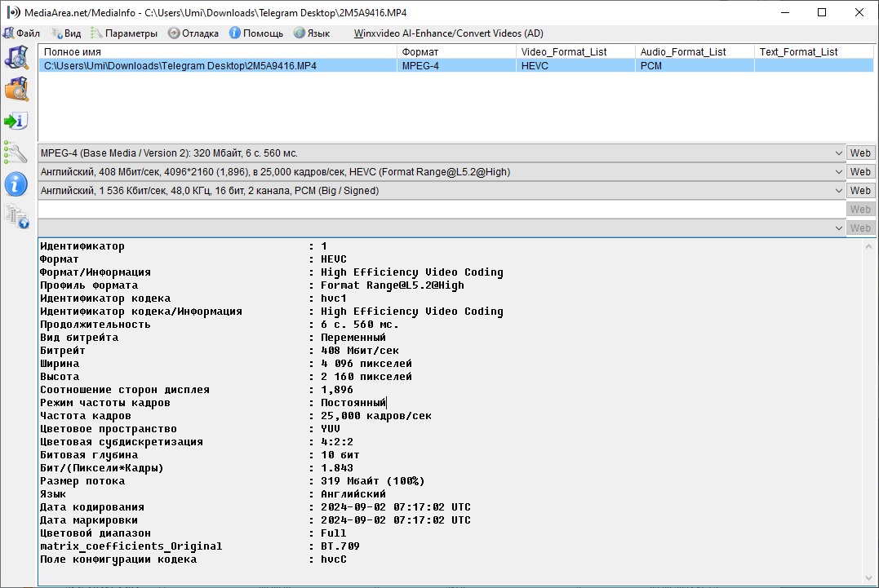Open the Параметры menu
The width and height of the screenshot is (879, 588).
124,33
